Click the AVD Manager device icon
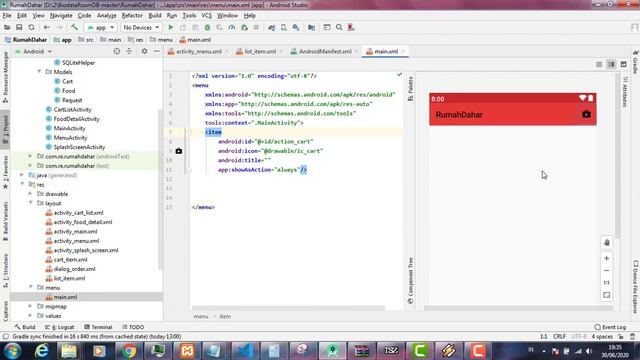This screenshot has height=360, width=640. click(284, 27)
